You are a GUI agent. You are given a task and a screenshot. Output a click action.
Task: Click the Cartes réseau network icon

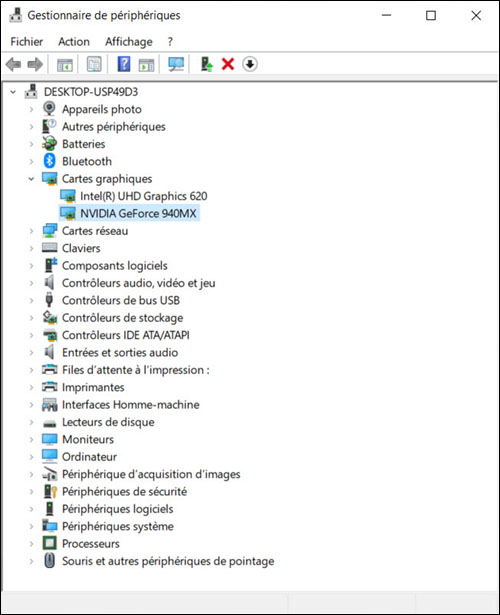click(49, 231)
